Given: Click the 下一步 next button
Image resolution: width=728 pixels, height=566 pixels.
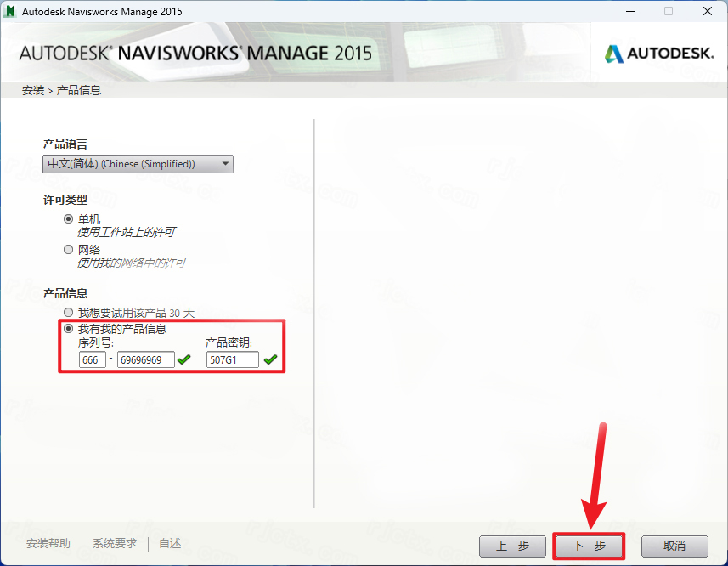Looking at the screenshot, I should (589, 546).
